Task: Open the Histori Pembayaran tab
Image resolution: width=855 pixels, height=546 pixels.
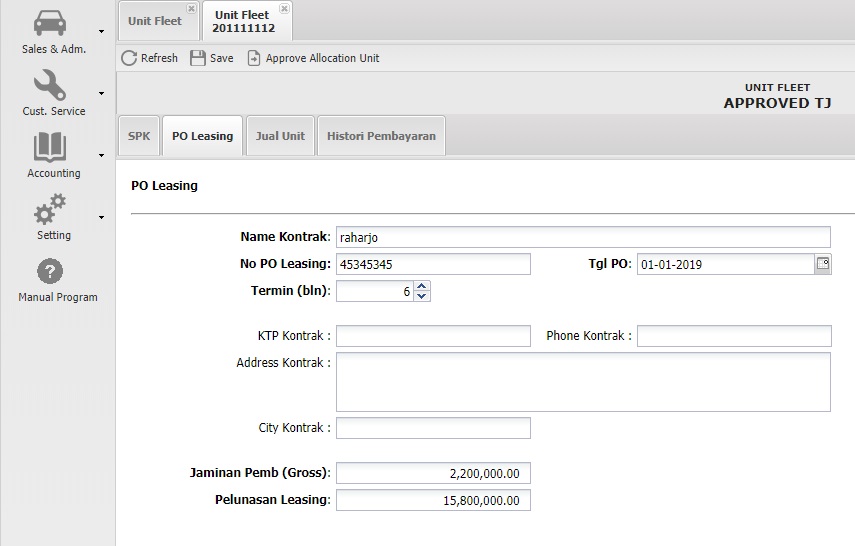Action: [381, 136]
